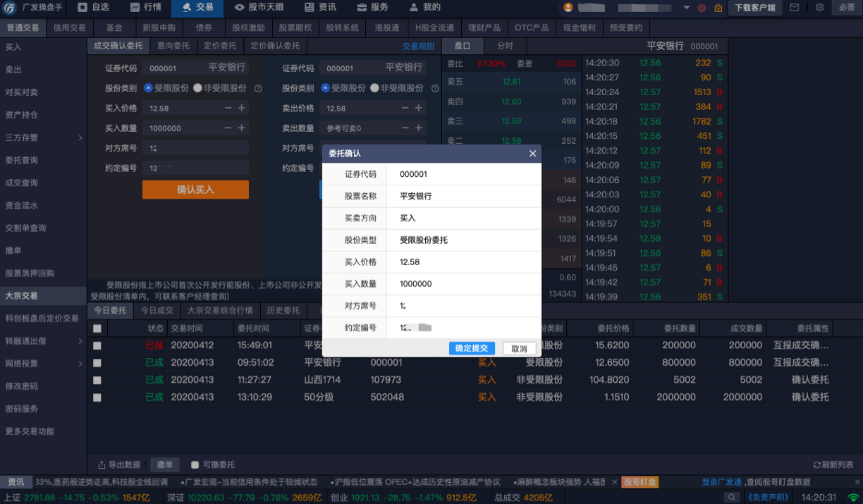Click the green wifi signal icon
863x504 pixels.
[853, 497]
